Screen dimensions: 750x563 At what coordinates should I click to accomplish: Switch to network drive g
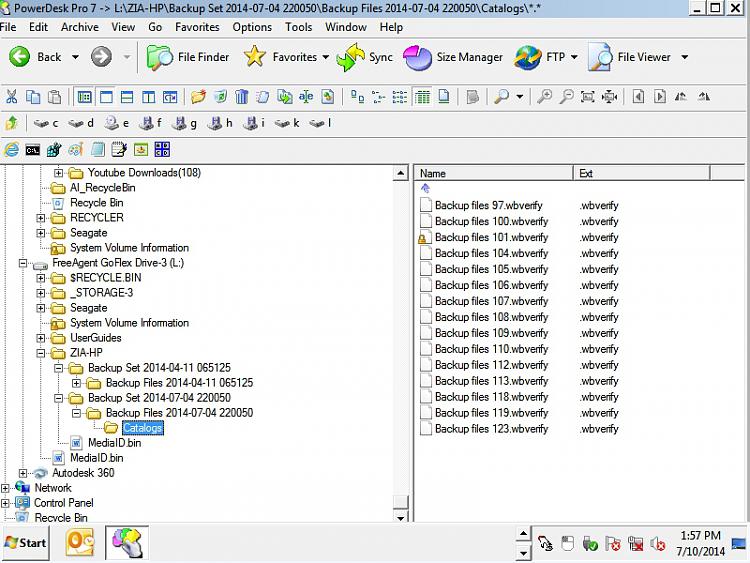185,123
